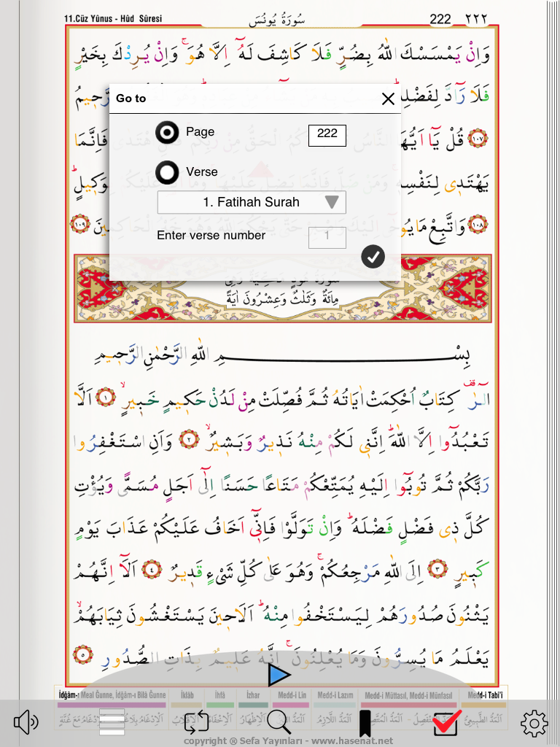This screenshot has width=560, height=747.
Task: Open settings gear icon
Action: coord(534,724)
